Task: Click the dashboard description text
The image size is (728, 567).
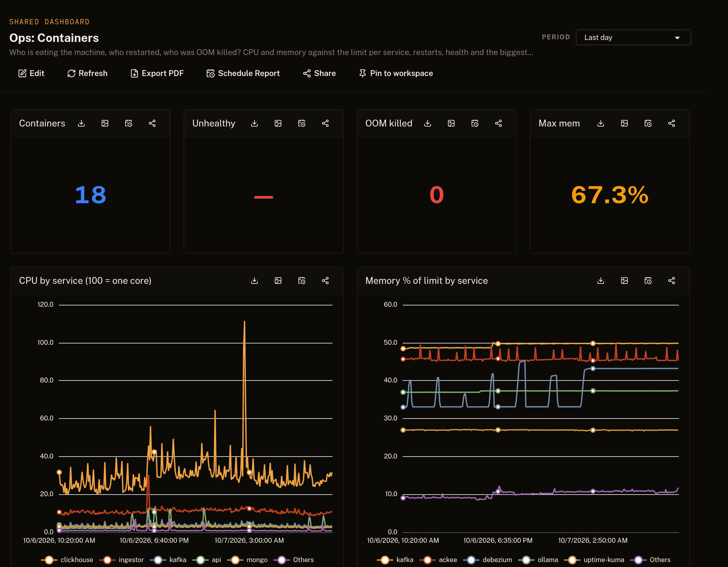Action: (271, 52)
